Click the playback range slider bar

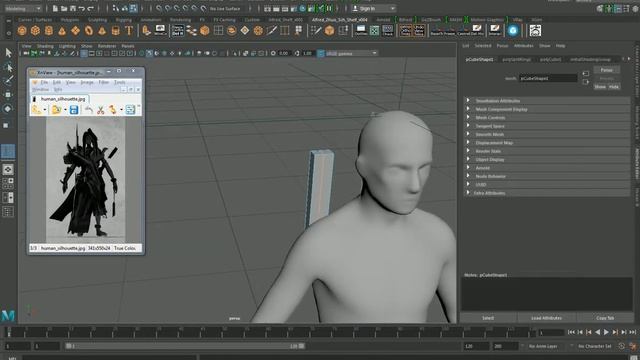coord(185,346)
